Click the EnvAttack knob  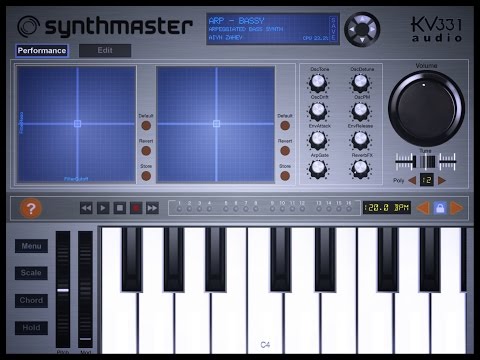pos(318,139)
